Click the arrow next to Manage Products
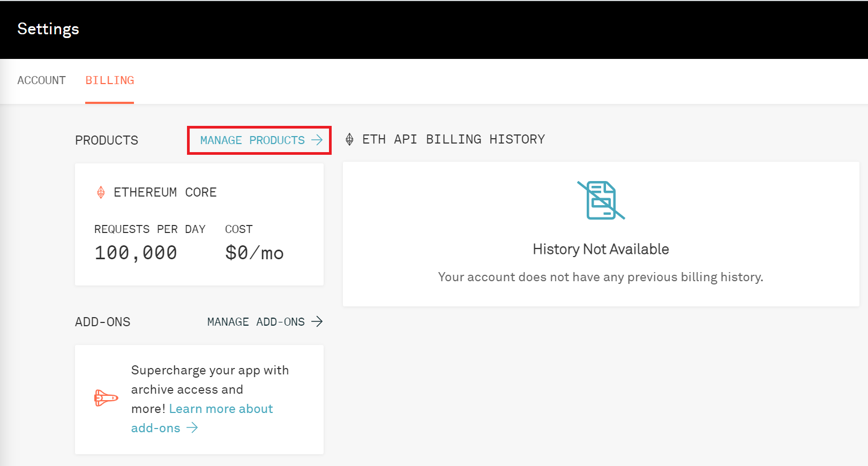This screenshot has width=868, height=466. tap(317, 140)
